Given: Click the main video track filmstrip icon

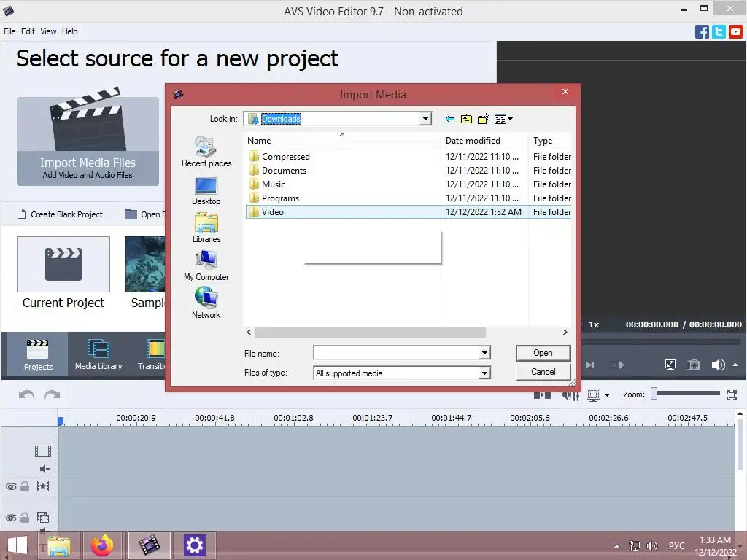Looking at the screenshot, I should 43,451.
